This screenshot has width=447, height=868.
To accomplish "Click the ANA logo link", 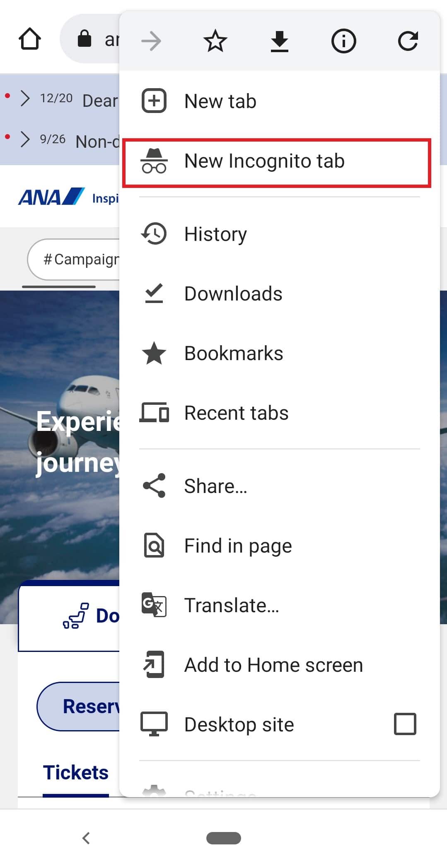I will (51, 197).
